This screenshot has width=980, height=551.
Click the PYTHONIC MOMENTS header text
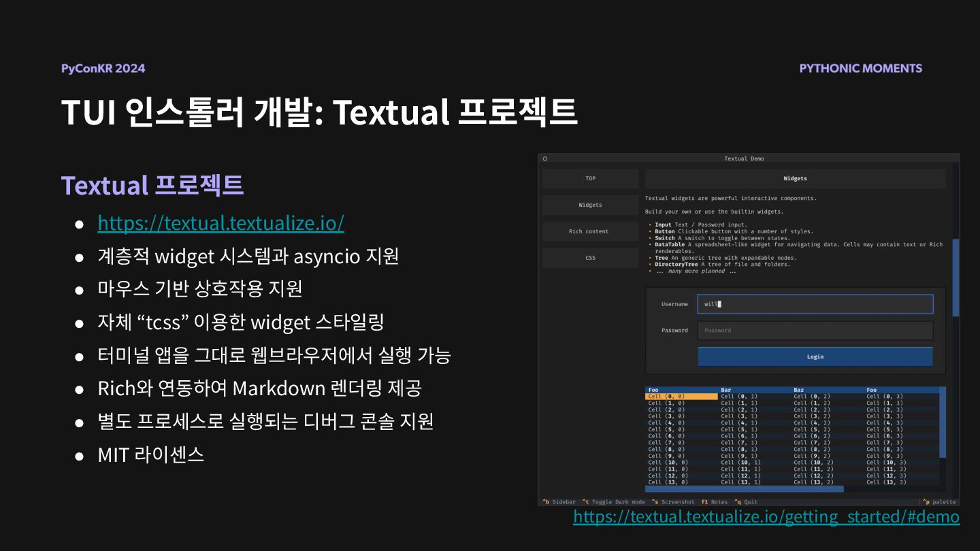pos(861,68)
